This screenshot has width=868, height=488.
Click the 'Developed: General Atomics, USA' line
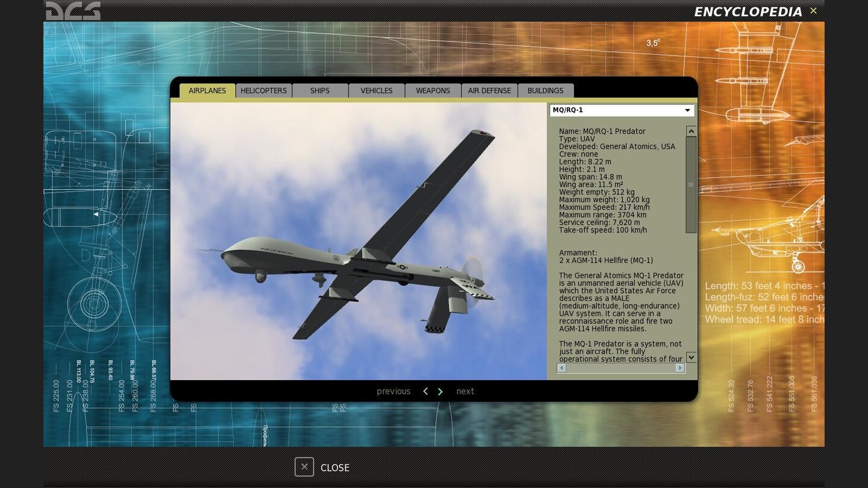pos(617,146)
